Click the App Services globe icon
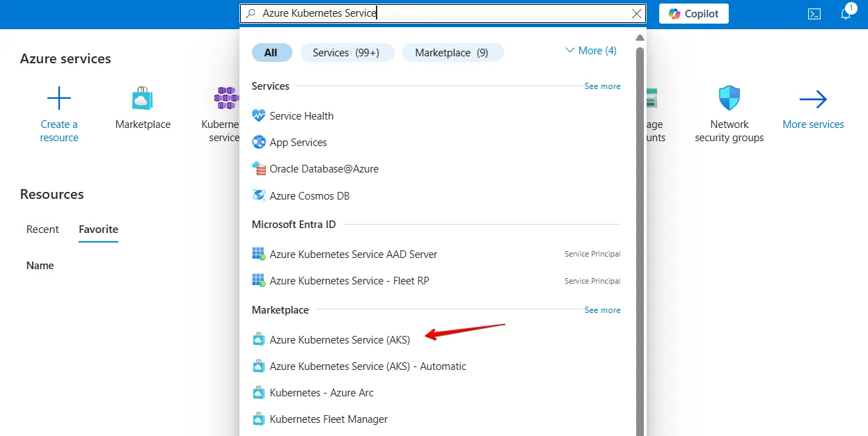Viewport: 868px width, 436px height. 259,143
